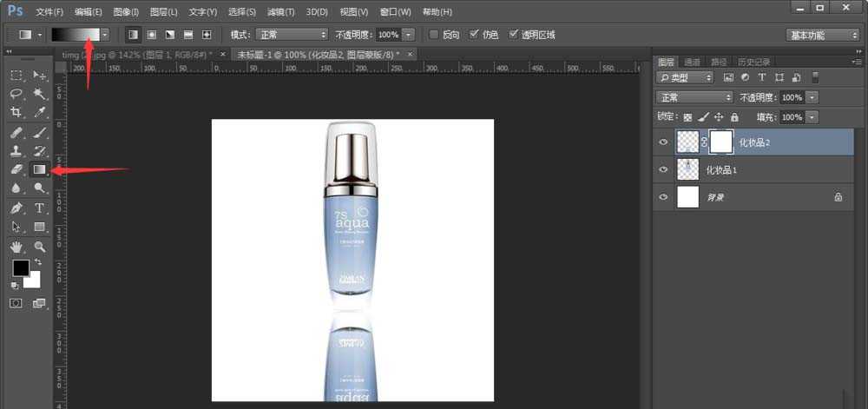The image size is (868, 409).
Task: Open the 模式 blend mode dropdown in options bar
Action: pyautogui.click(x=291, y=35)
